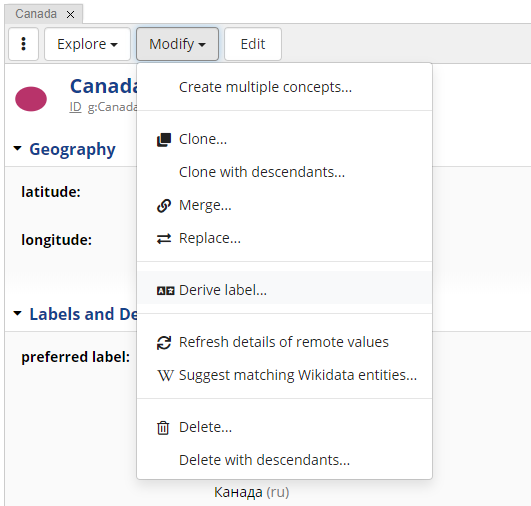The image size is (531, 506).
Task: Click the Edit button
Action: (253, 44)
